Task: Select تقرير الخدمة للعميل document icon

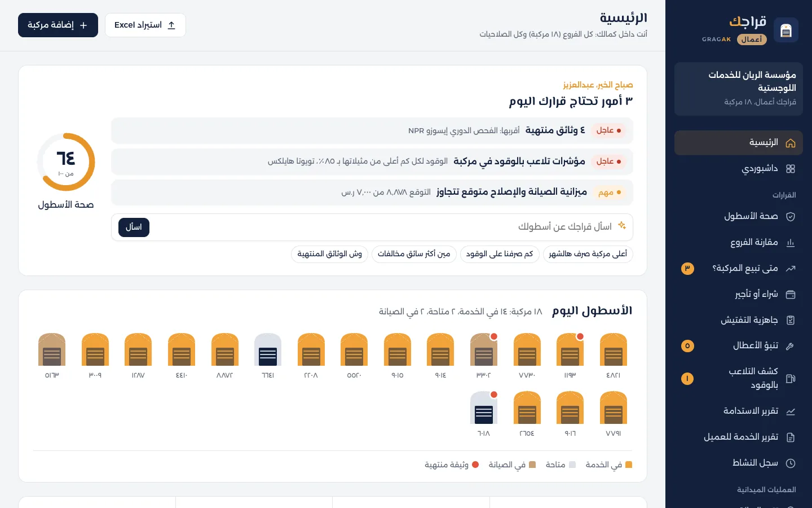Action: coord(791,437)
